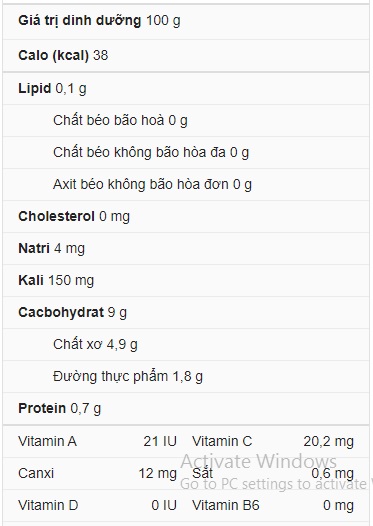This screenshot has height=526, width=373.
Task: Click the Lipid 0,1 g entry
Action: tap(186, 89)
